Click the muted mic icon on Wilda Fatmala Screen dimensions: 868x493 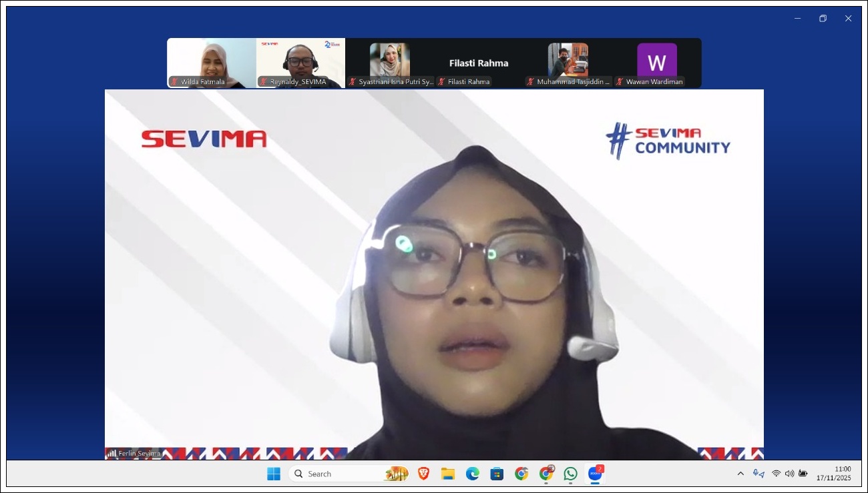coord(175,82)
